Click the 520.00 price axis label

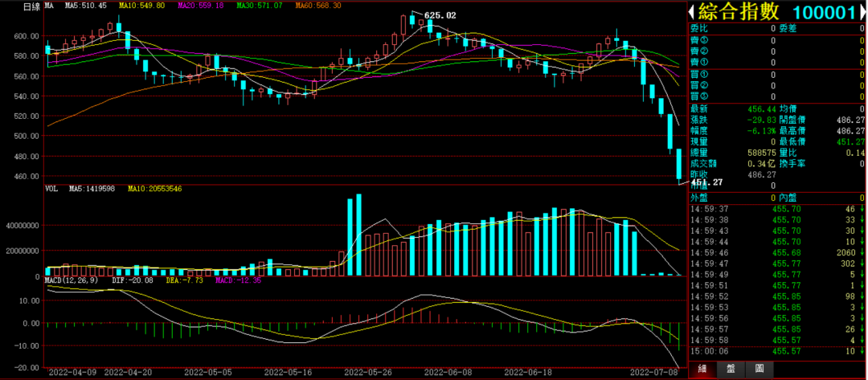(27, 116)
